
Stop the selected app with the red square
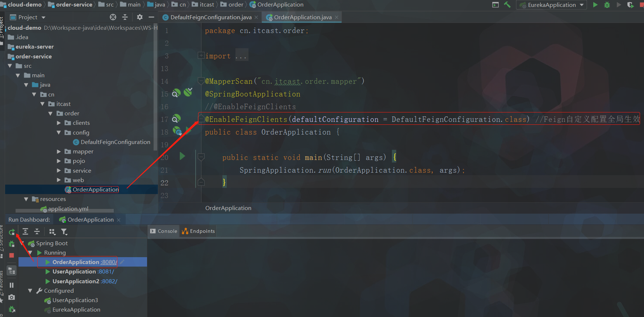coord(12,255)
